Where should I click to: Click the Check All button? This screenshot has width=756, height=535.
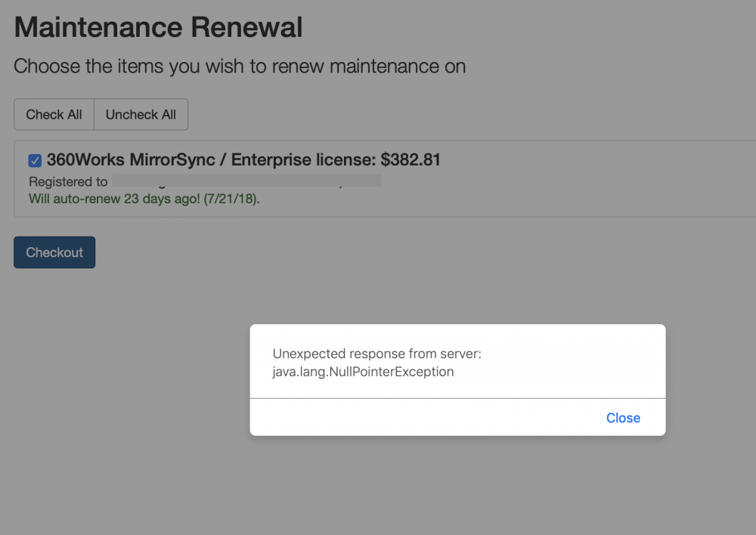pyautogui.click(x=54, y=115)
